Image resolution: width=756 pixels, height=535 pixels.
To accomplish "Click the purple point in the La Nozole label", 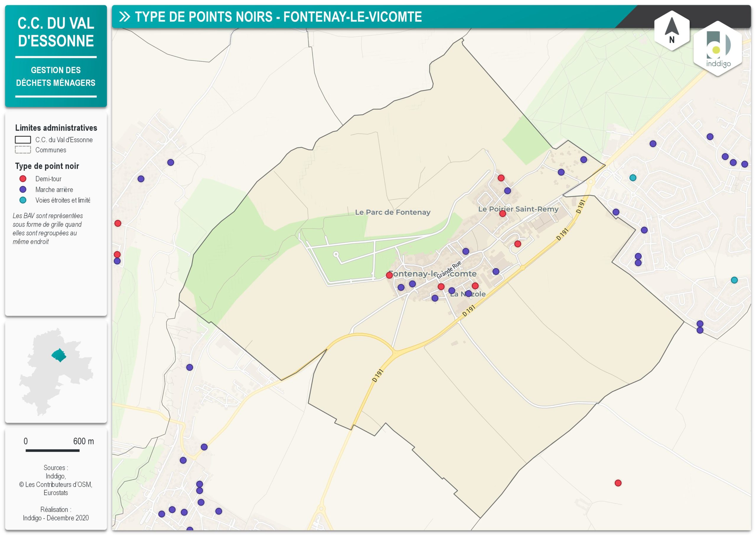I will [469, 294].
